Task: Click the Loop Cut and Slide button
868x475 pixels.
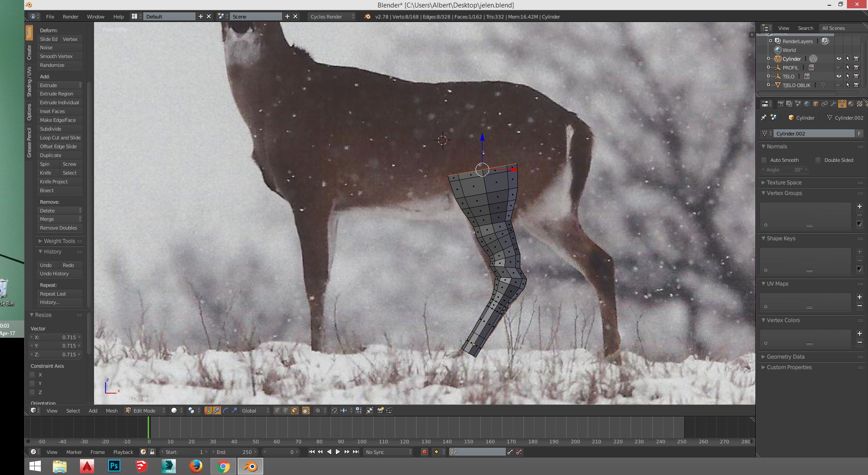Action: tap(60, 138)
